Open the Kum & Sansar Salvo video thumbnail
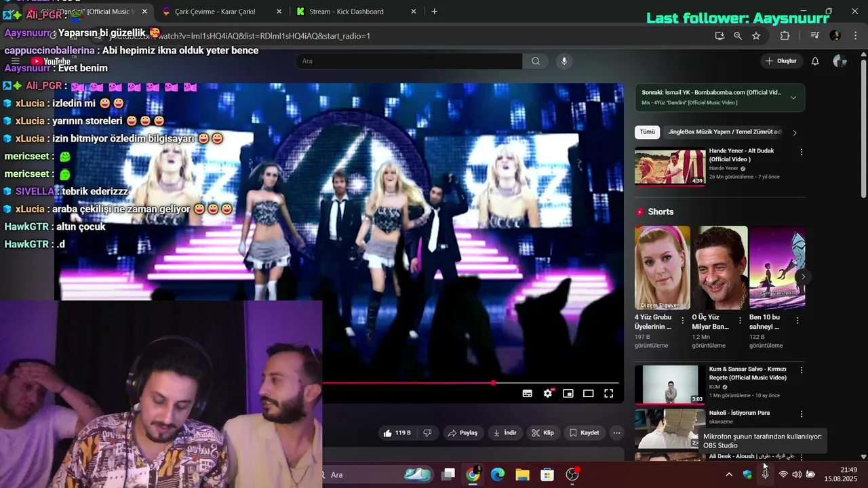Image resolution: width=868 pixels, height=488 pixels. pos(670,384)
